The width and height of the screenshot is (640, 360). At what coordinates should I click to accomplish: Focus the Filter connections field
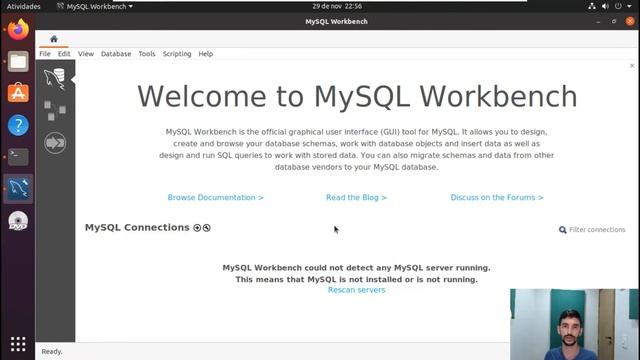tap(597, 230)
